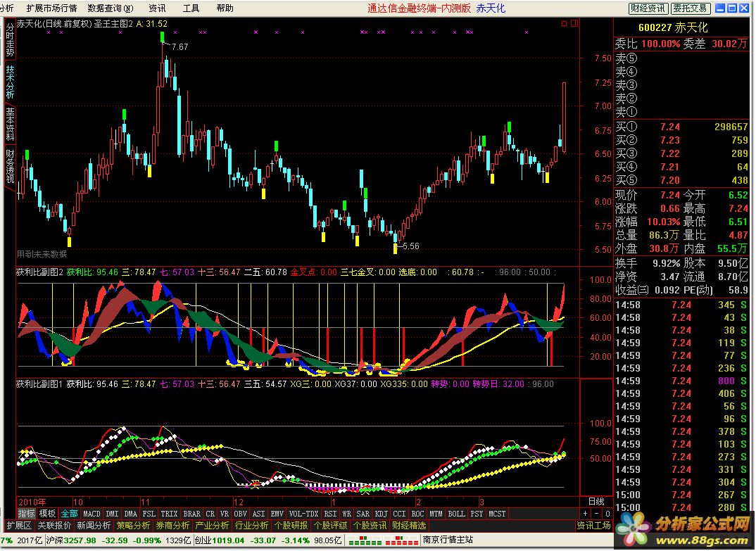Open the 产业分析 tab
The width and height of the screenshot is (756, 551).
212,526
